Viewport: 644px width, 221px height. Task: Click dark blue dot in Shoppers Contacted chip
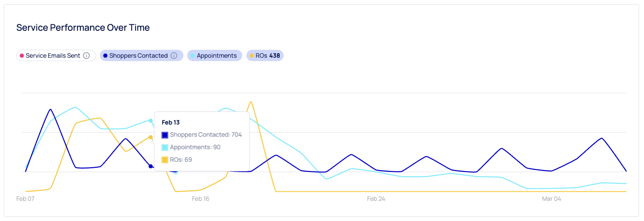click(x=106, y=56)
